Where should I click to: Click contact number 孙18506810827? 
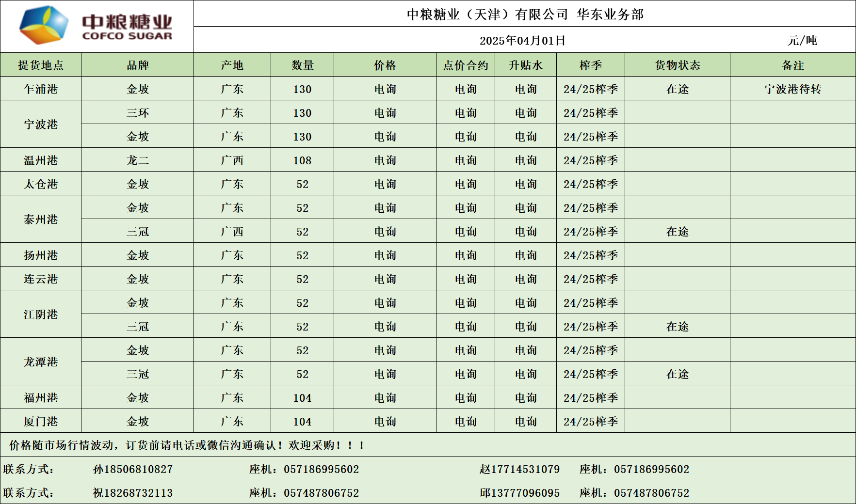click(132, 469)
